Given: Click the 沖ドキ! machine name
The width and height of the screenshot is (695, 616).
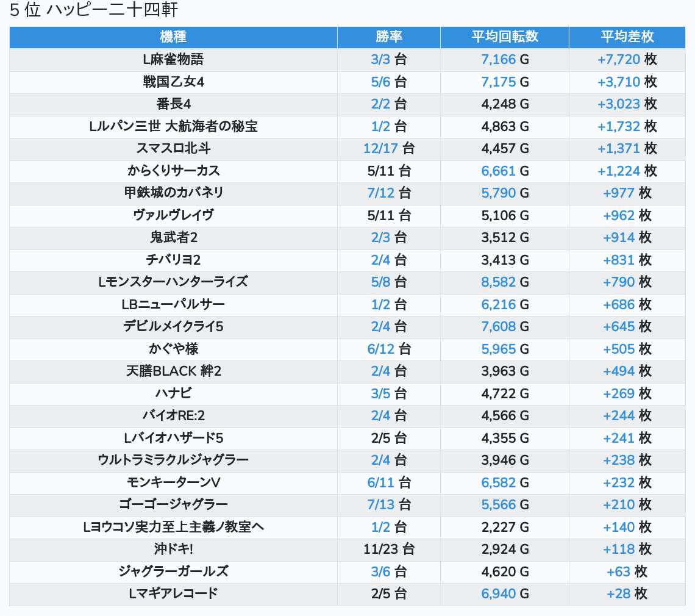Looking at the screenshot, I should 173,550.
